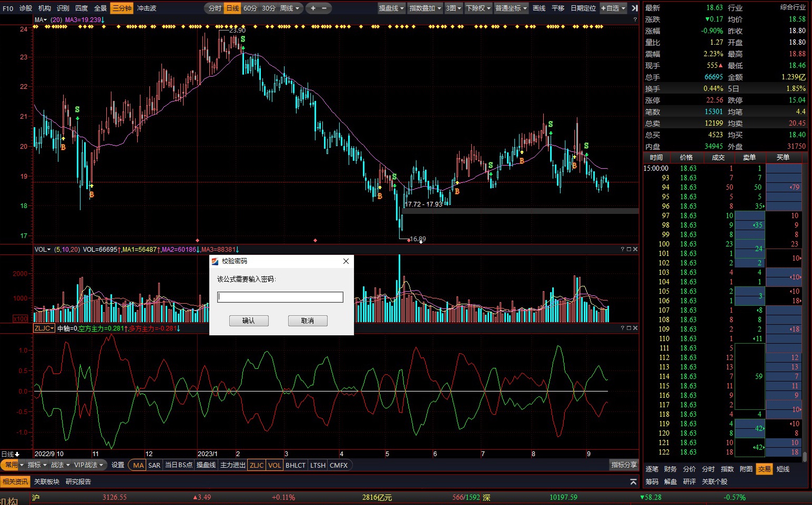Screen dimensions: 812x505
Task: Toggle the VOL indicator in bottom bar
Action: point(275,465)
